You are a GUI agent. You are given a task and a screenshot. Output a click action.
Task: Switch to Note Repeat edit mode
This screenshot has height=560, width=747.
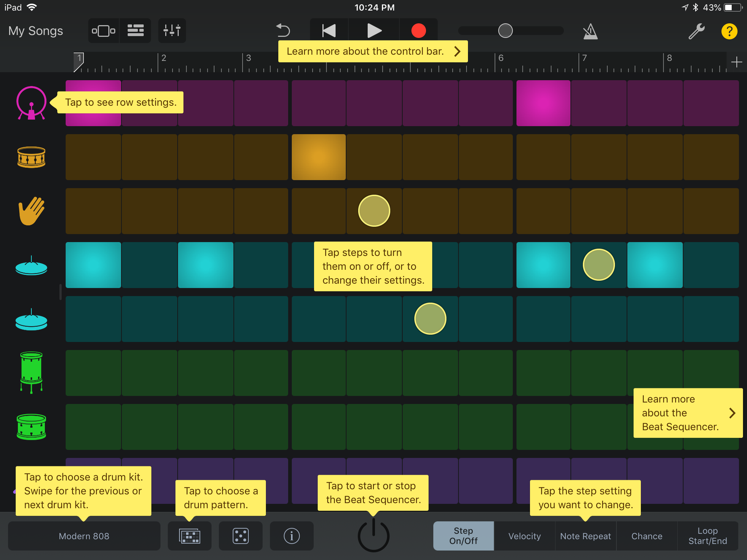(x=585, y=536)
